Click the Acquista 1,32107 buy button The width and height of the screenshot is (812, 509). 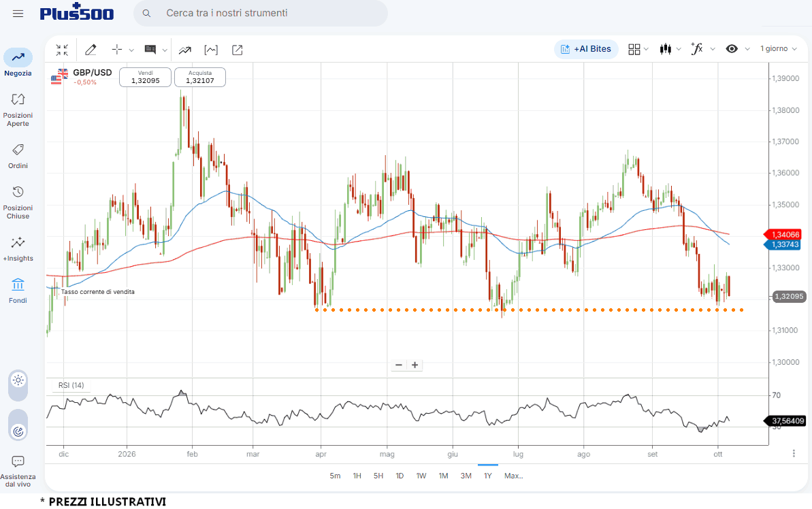tap(200, 77)
